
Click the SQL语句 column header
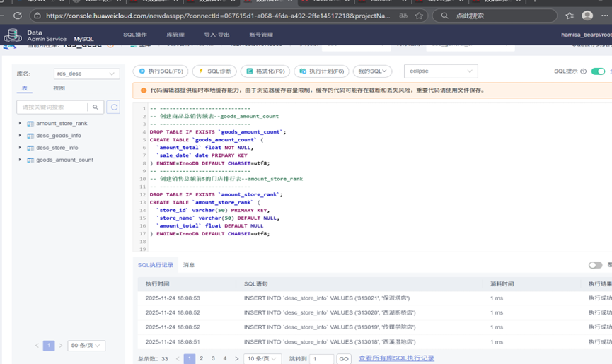click(x=255, y=283)
